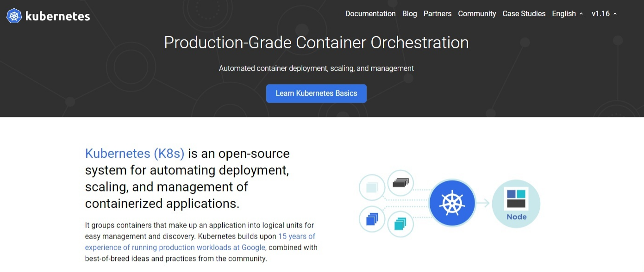Click the teal stacked squares icon
Viewport: 644px width, 272px height.
tap(400, 224)
